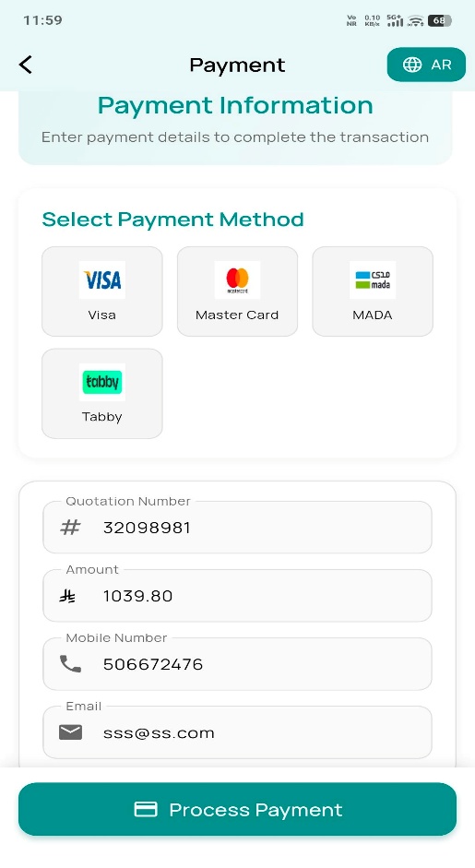
Task: Select the Mastercard logo icon
Action: [238, 280]
